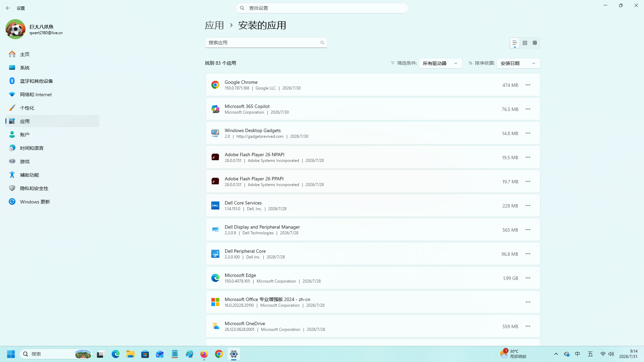Open Windows 更新 settings
Screen dimensions: 644x362
pyautogui.click(x=52, y=202)
